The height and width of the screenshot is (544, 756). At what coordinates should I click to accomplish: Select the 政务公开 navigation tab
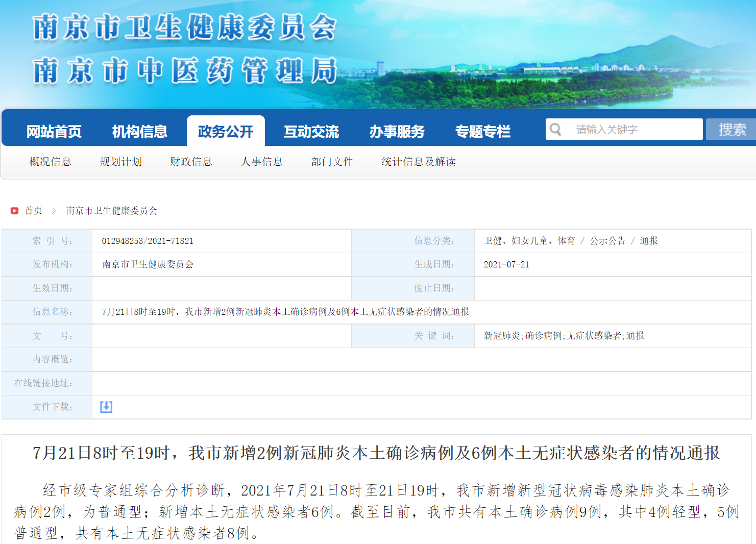tap(226, 132)
